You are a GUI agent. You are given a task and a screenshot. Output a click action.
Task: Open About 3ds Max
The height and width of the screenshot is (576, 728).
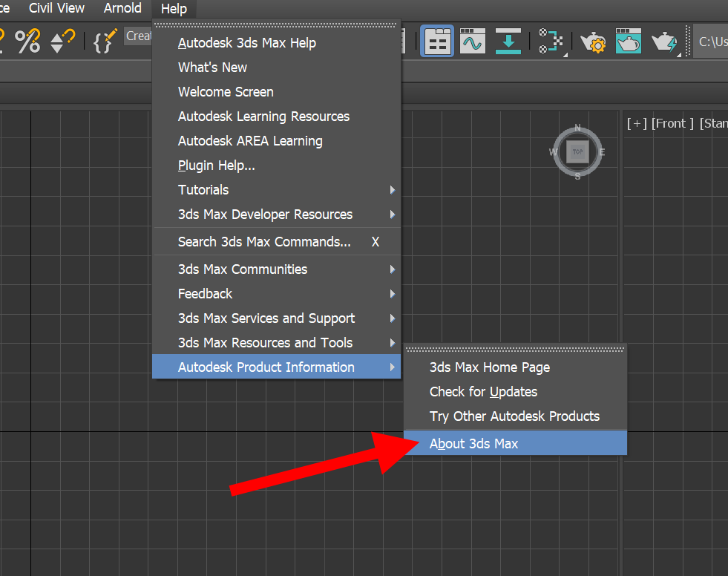coord(515,443)
